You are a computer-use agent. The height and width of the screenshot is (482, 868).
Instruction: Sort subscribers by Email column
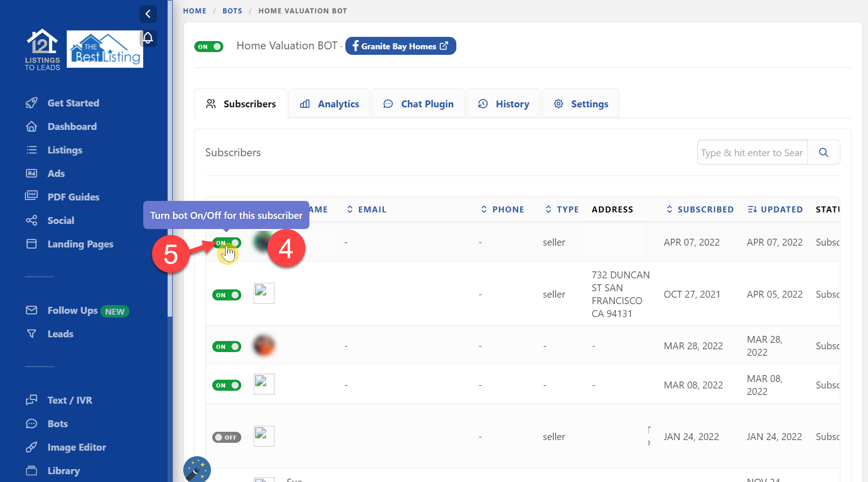pos(367,210)
